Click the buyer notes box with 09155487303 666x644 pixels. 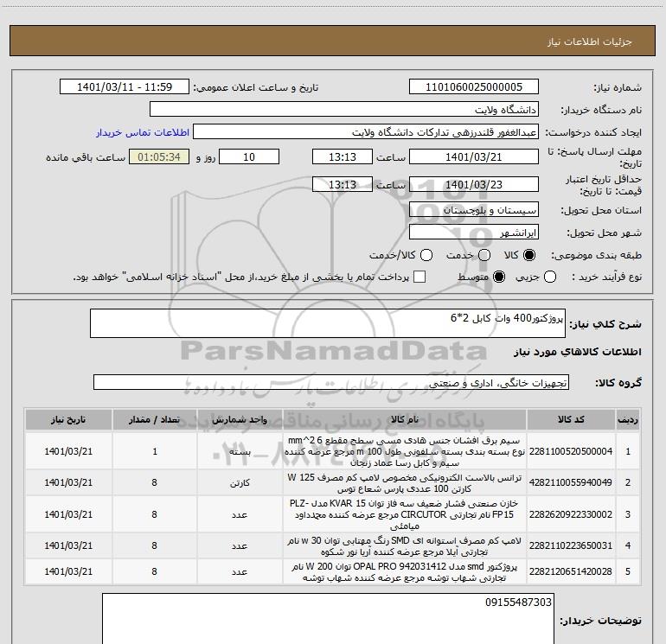329,619
